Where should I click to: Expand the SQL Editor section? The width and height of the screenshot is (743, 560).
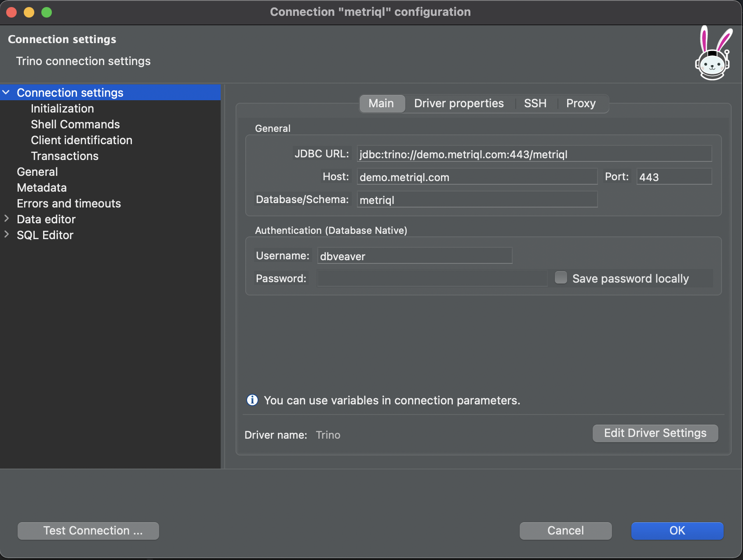click(6, 234)
